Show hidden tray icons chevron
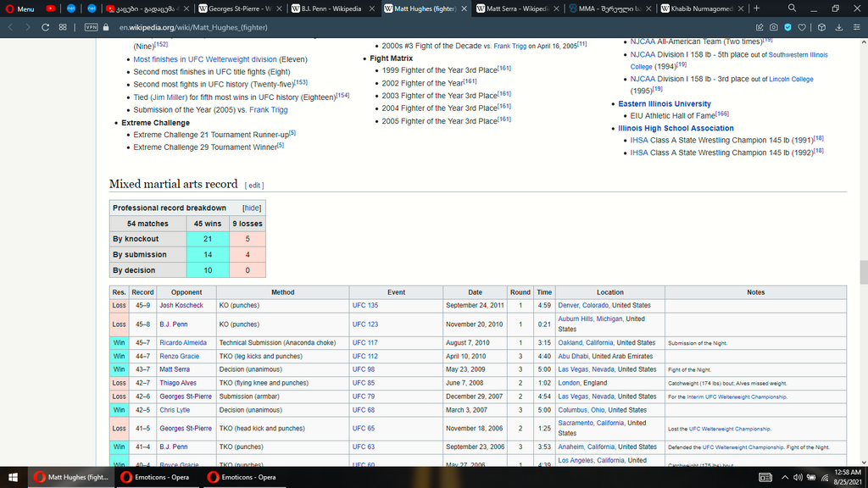The image size is (868, 488). click(x=784, y=478)
